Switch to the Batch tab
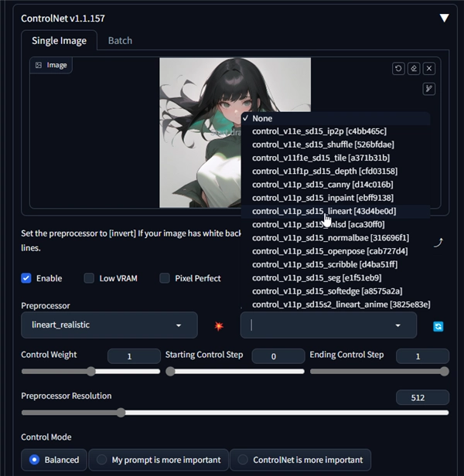This screenshot has height=476, width=464. tap(120, 40)
